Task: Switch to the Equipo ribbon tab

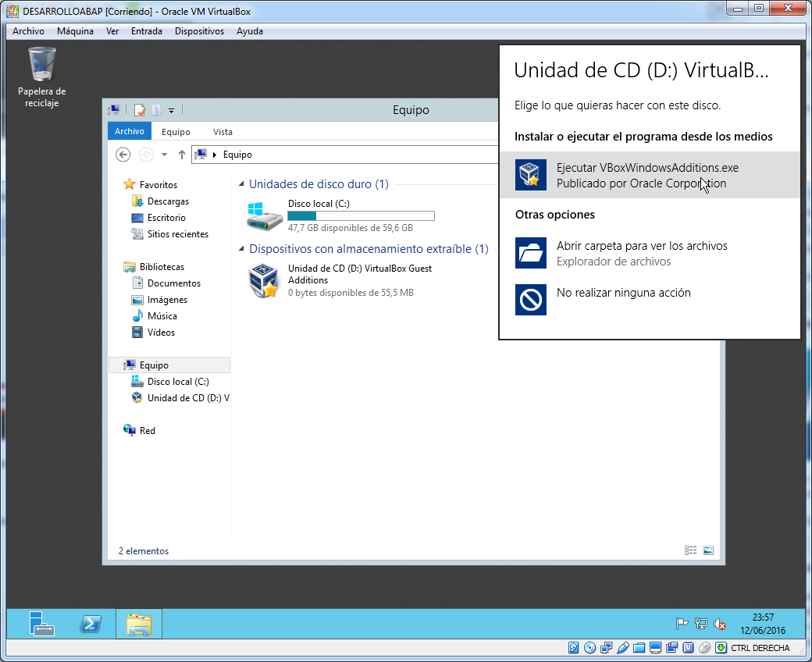Action: click(x=176, y=131)
